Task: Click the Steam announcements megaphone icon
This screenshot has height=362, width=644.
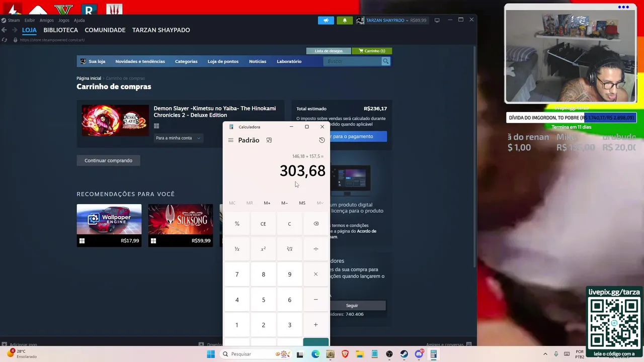Action: pyautogui.click(x=326, y=20)
